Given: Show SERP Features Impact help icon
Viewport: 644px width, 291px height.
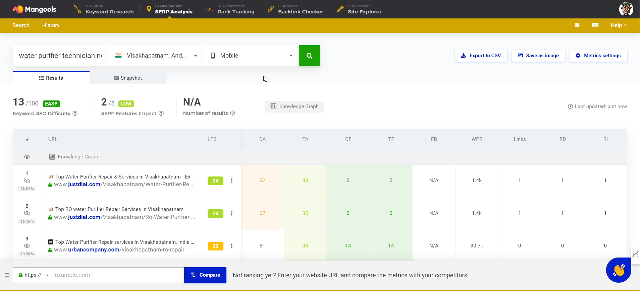Looking at the screenshot, I should pyautogui.click(x=161, y=114).
